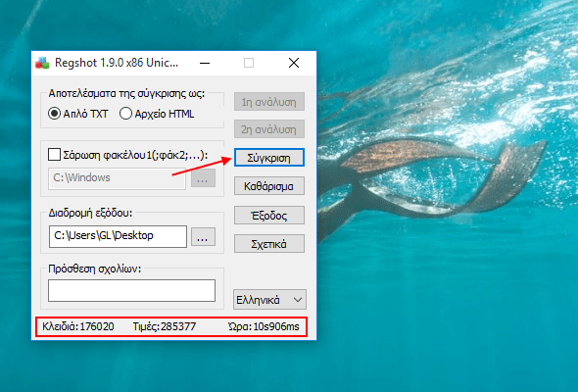578x392 pixels.
Task: Click disabled browse ... button beside C:\Windows
Action: pos(203,178)
